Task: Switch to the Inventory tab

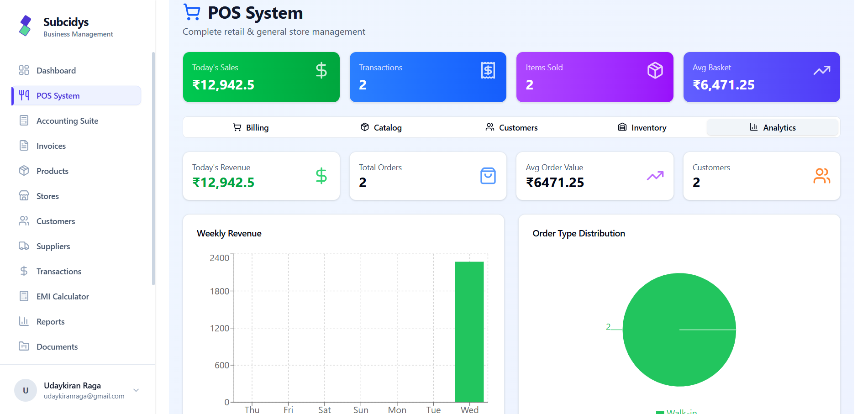Action: click(x=642, y=127)
